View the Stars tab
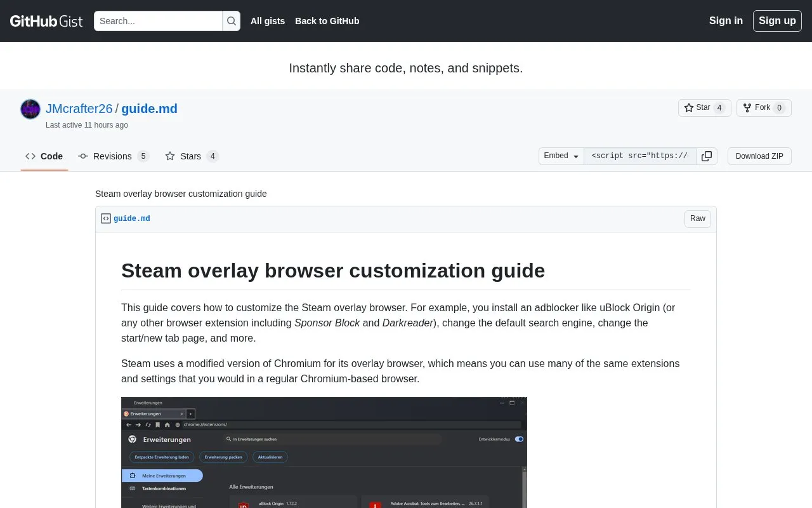The height and width of the screenshot is (508, 812). pos(192,156)
